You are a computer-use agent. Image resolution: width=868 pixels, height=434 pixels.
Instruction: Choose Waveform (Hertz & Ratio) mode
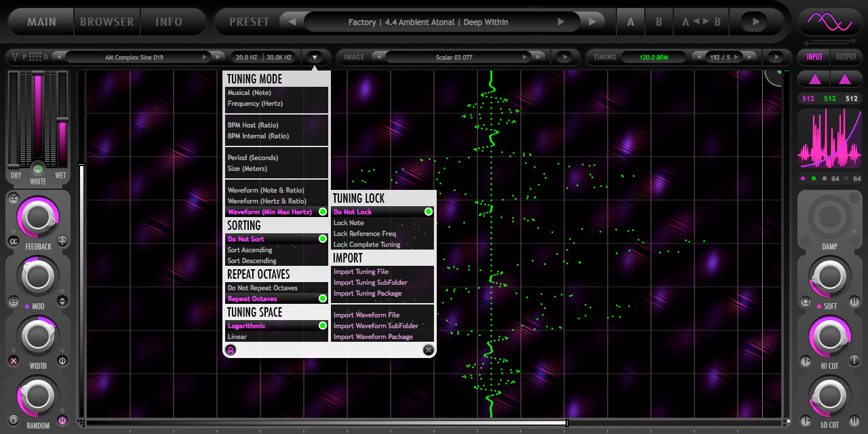coord(277,201)
